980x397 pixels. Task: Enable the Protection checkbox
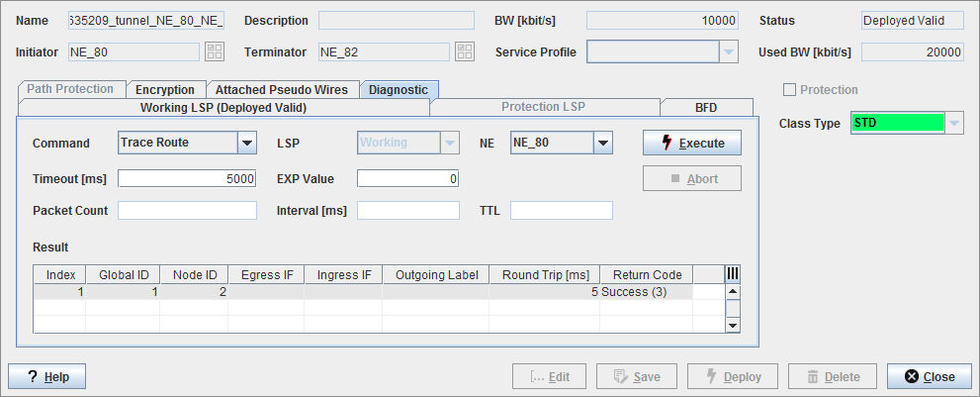789,90
